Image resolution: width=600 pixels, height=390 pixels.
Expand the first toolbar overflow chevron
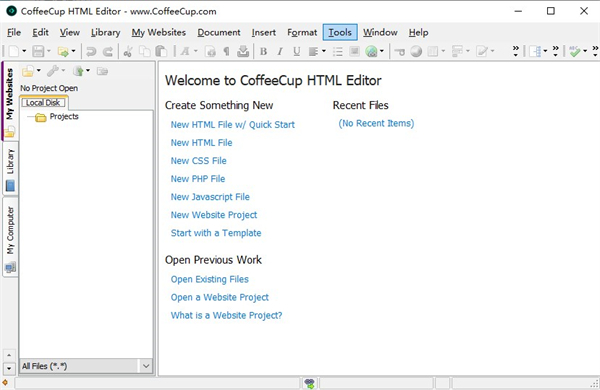[x=516, y=51]
